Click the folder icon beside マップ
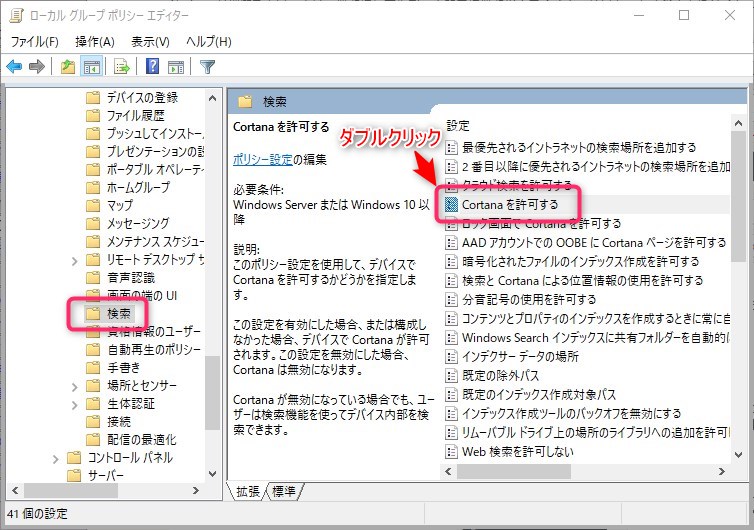 [93, 205]
